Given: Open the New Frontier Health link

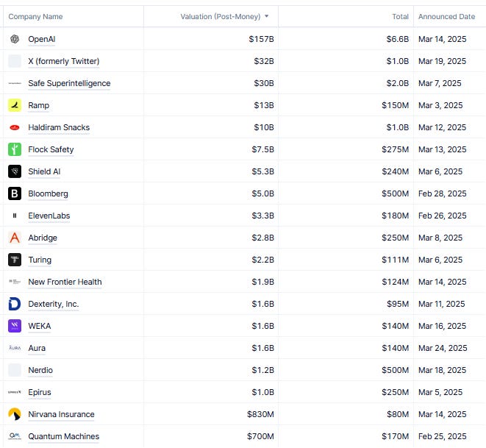Looking at the screenshot, I should tap(65, 282).
